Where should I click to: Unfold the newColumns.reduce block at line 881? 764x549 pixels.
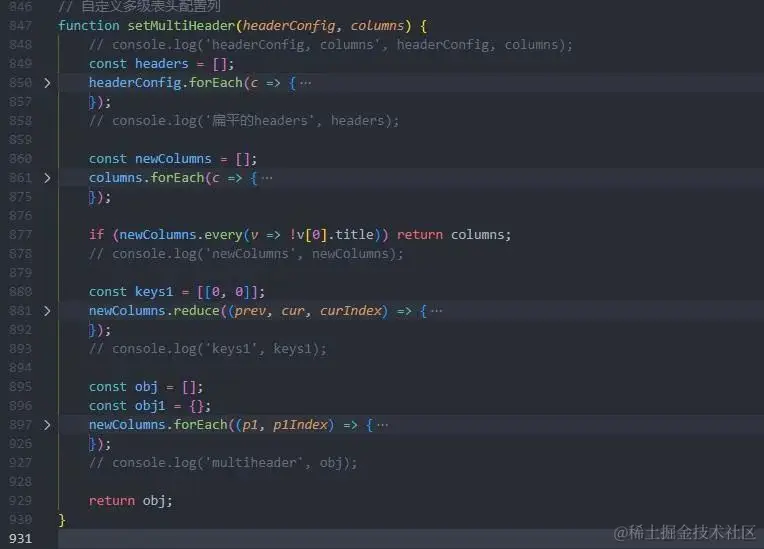(47, 311)
